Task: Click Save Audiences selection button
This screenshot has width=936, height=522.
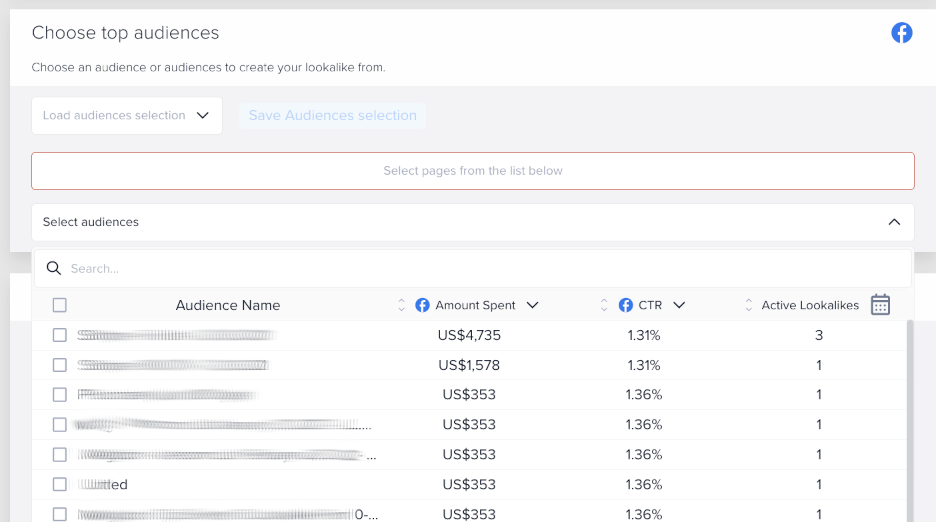Action: (332, 116)
